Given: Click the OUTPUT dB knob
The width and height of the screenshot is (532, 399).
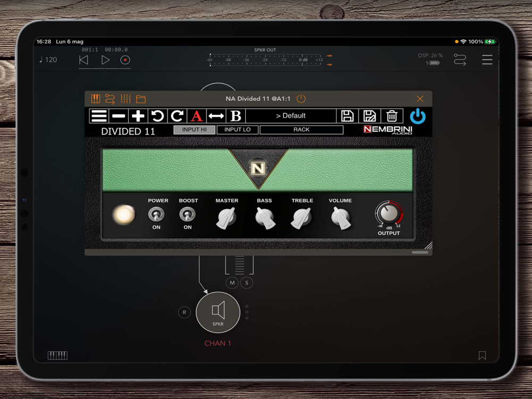Looking at the screenshot, I should (388, 213).
